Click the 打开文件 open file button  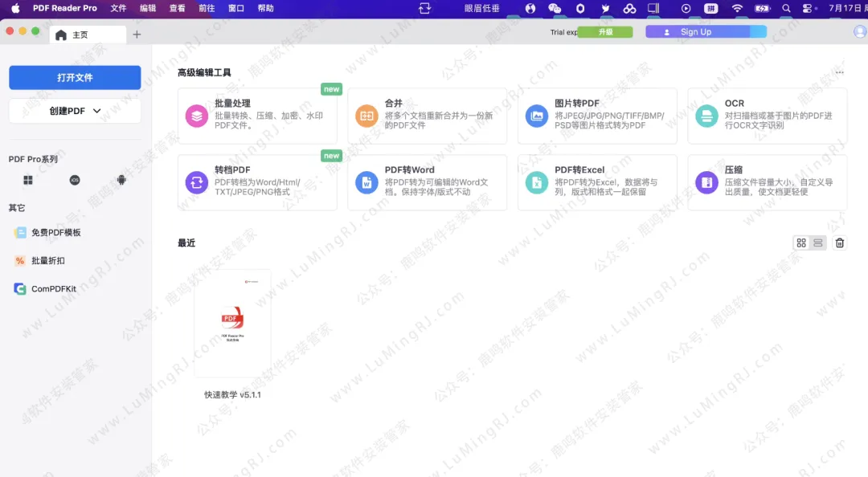click(x=75, y=77)
